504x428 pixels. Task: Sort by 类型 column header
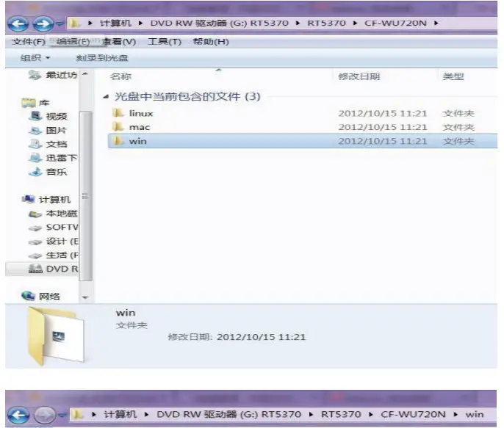(x=453, y=76)
